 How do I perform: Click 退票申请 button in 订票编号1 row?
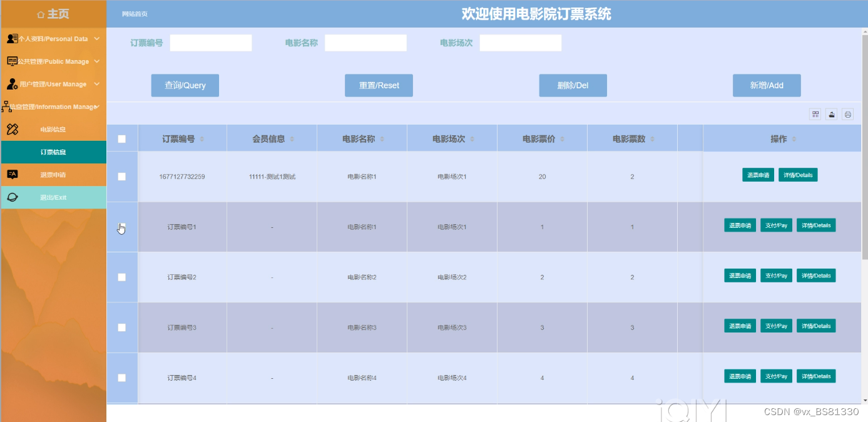click(740, 225)
